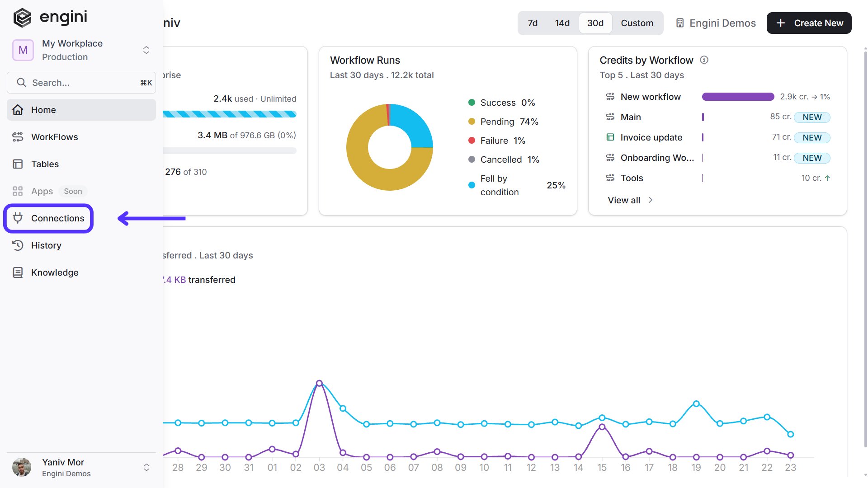This screenshot has width=868, height=488.
Task: Click the Tables grid icon
Action: [x=18, y=164]
